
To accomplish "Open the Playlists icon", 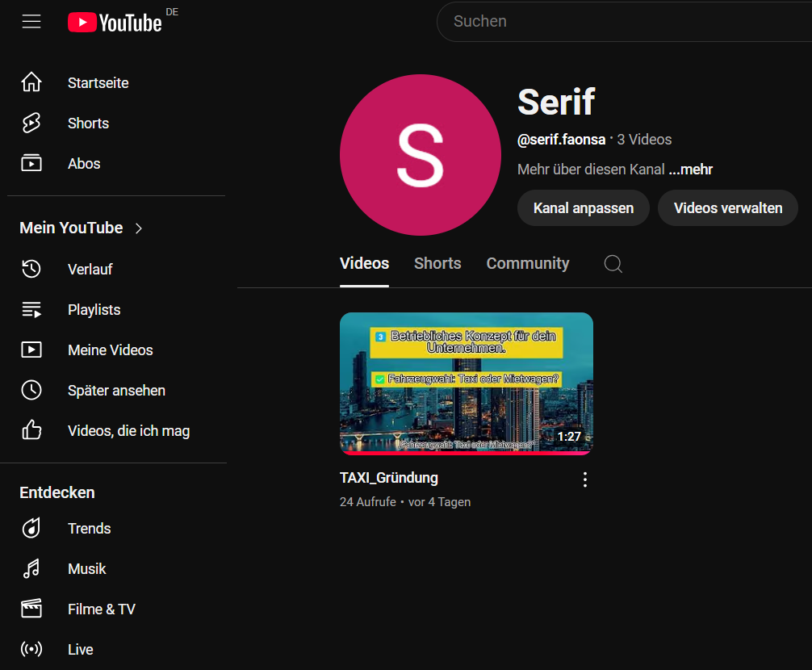I will click(31, 309).
